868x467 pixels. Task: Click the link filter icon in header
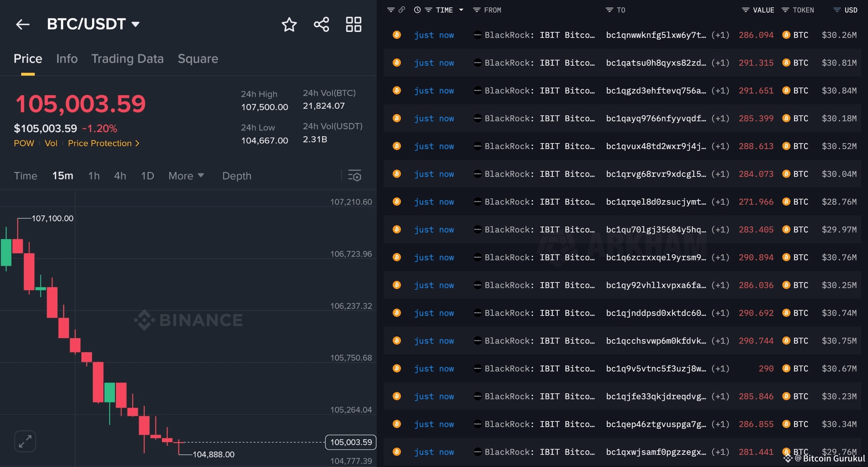402,10
